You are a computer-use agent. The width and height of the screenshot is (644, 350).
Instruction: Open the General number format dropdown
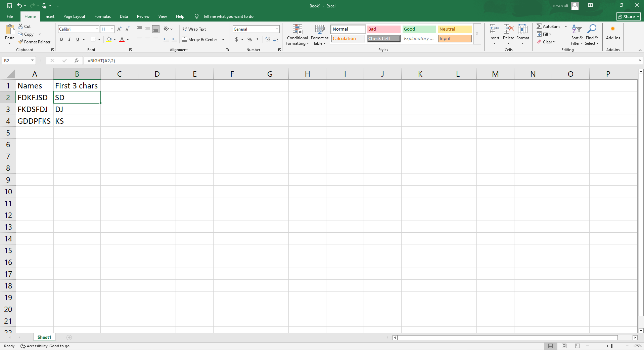pyautogui.click(x=277, y=29)
